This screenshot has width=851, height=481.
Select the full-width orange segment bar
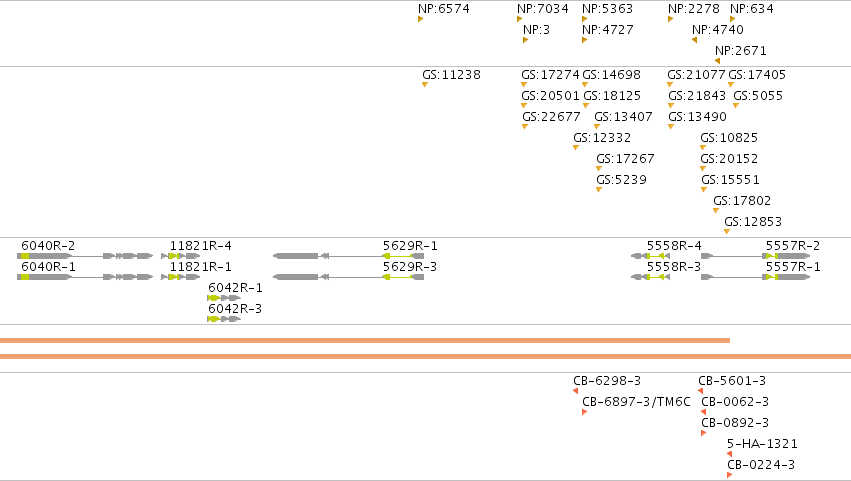[x=426, y=357]
